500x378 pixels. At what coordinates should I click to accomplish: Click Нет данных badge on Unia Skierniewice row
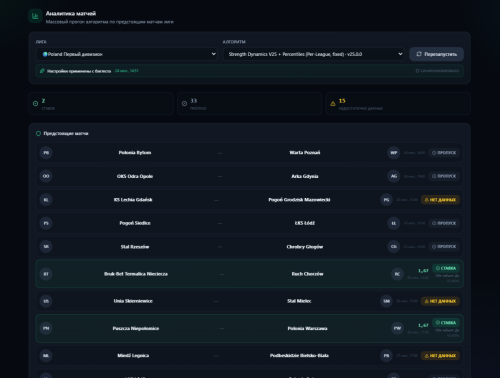click(x=440, y=301)
